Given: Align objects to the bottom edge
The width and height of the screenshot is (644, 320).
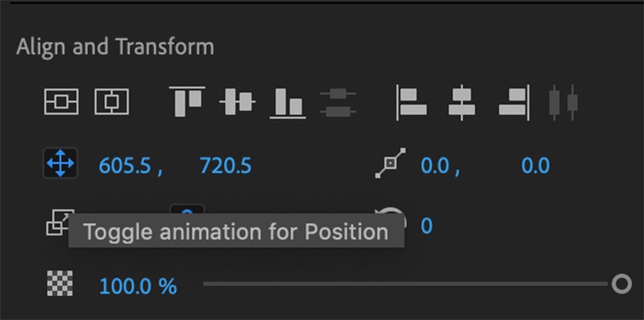Looking at the screenshot, I should pyautogui.click(x=287, y=102).
